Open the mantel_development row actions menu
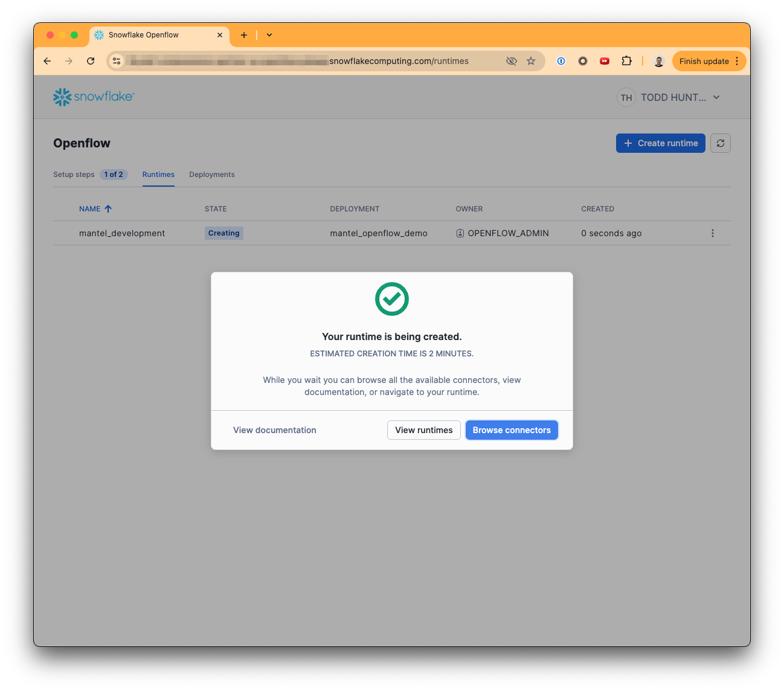784x691 pixels. (x=713, y=233)
